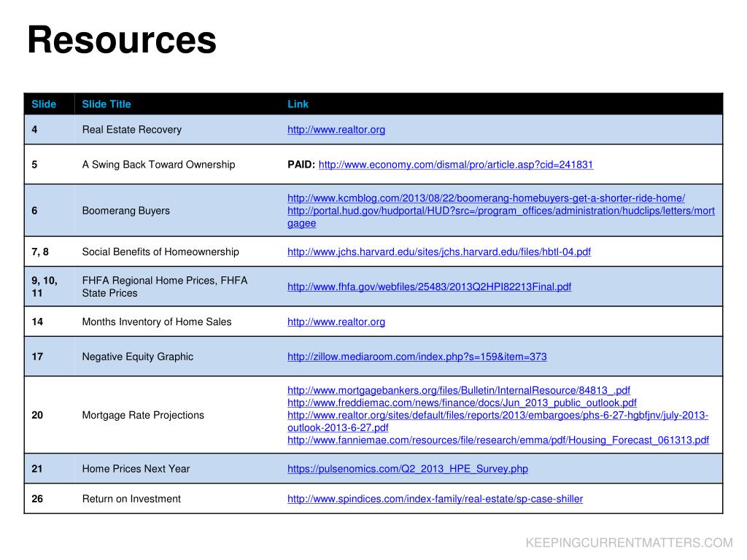Viewport: 747px width, 560px height.
Task: Select the Return on Investment cell
Action: 178,499
